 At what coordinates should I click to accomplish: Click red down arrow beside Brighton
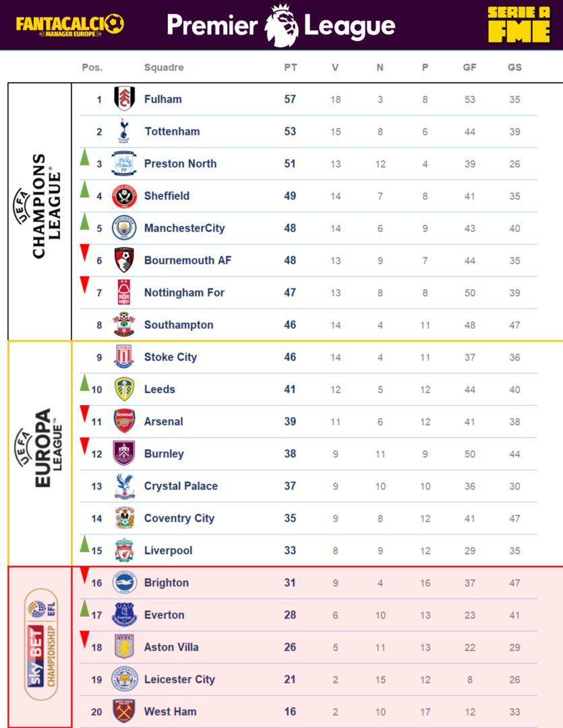point(85,576)
